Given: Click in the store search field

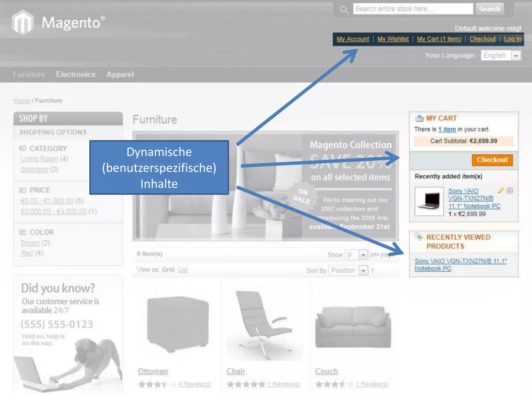Looking at the screenshot, I should (413, 9).
